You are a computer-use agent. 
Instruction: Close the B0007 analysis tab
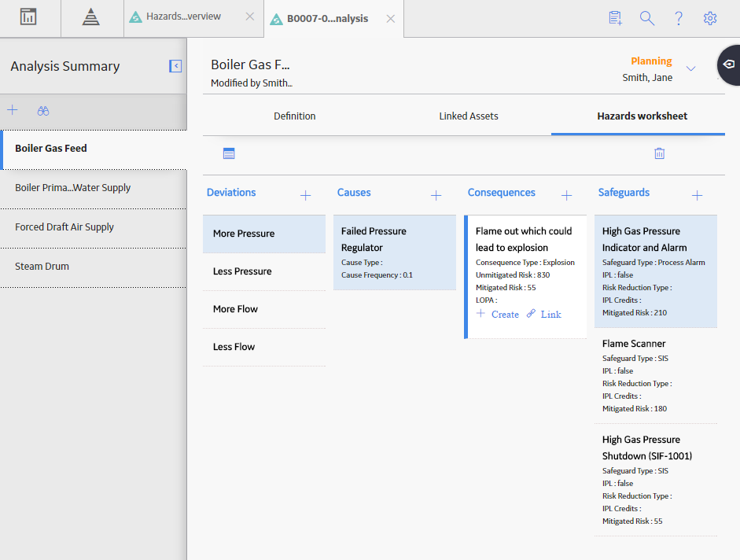[x=391, y=19]
